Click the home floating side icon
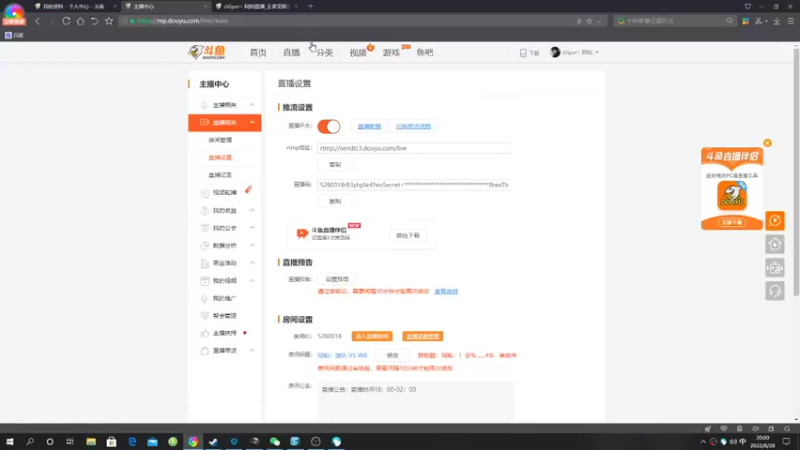Image resolution: width=800 pixels, height=450 pixels. coord(774,244)
